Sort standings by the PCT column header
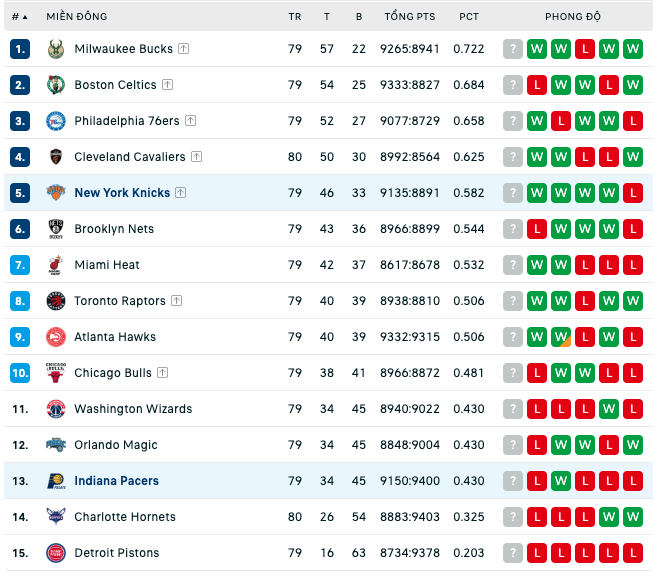This screenshot has height=576, width=658. pos(469,17)
